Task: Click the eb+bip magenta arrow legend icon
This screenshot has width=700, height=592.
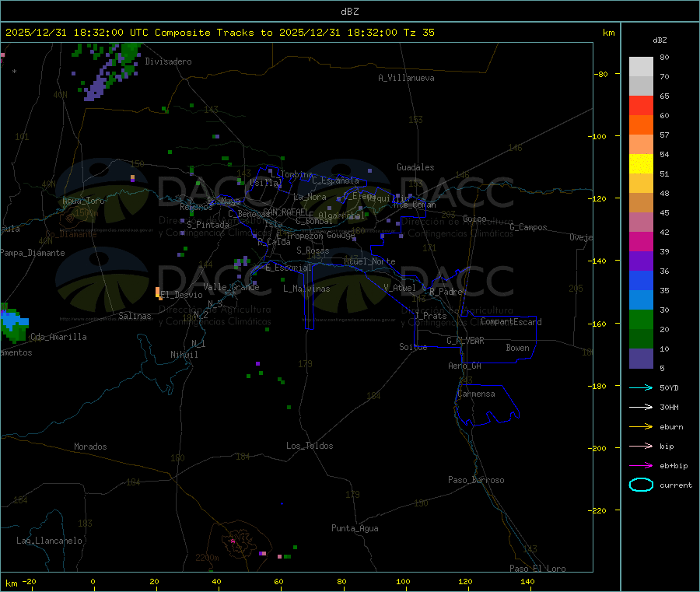Action: pyautogui.click(x=641, y=466)
